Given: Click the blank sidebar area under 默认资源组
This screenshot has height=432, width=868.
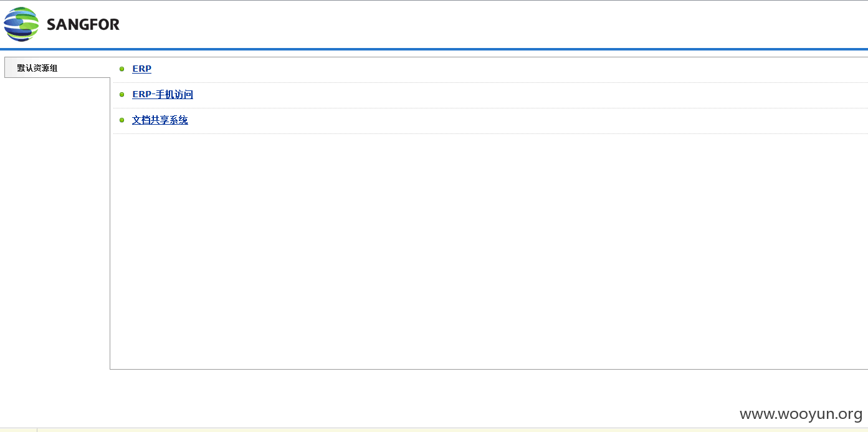Looking at the screenshot, I should pos(55,223).
